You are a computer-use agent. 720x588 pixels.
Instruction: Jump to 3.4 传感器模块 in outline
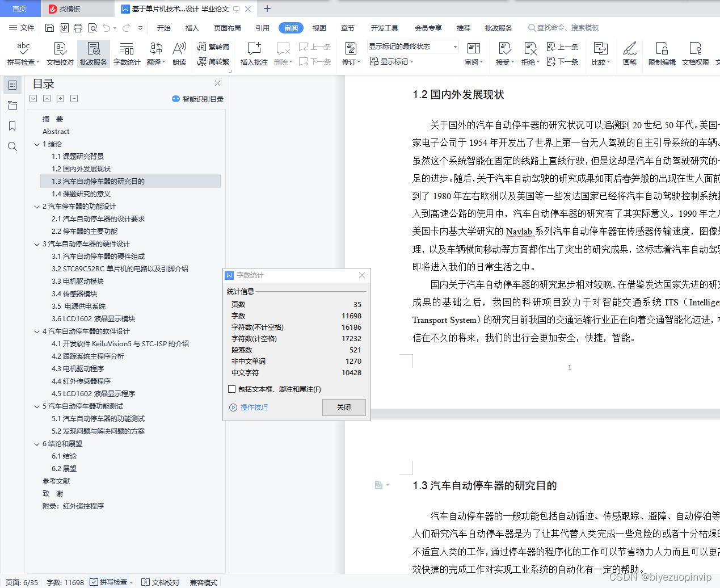(74, 294)
